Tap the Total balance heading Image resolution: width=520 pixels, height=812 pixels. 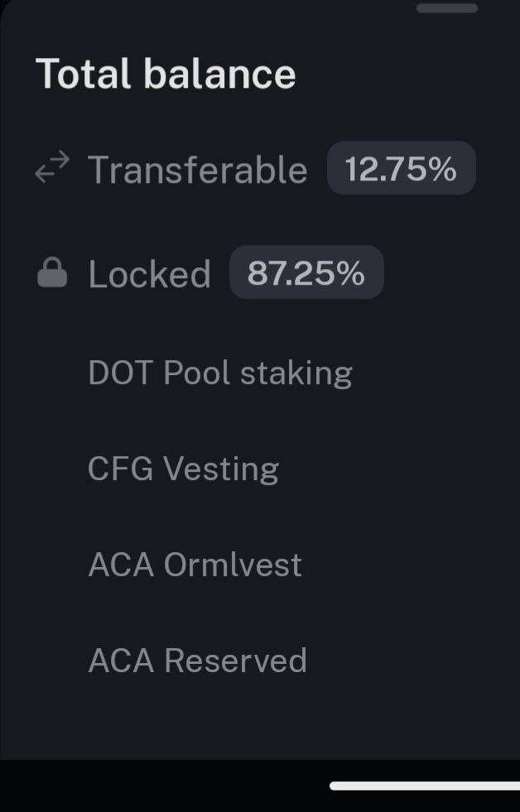pyautogui.click(x=166, y=74)
